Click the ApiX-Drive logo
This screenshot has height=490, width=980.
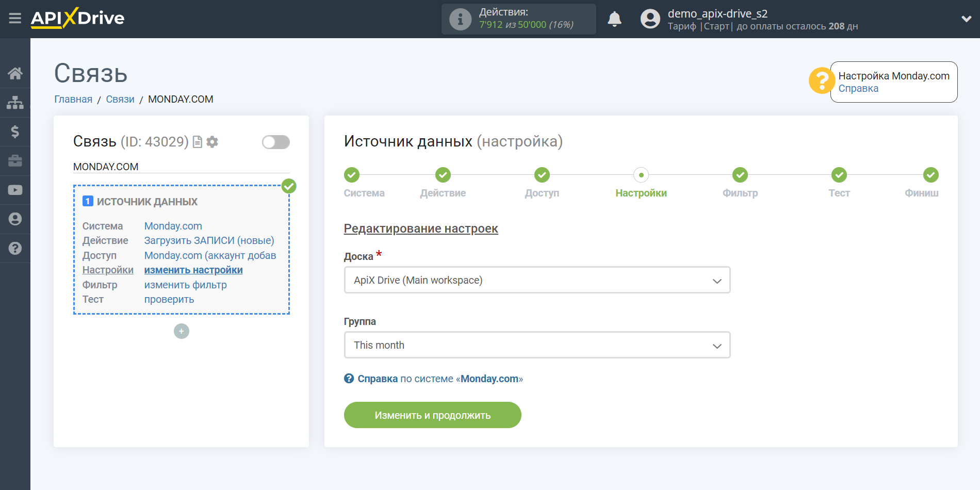pos(77,18)
